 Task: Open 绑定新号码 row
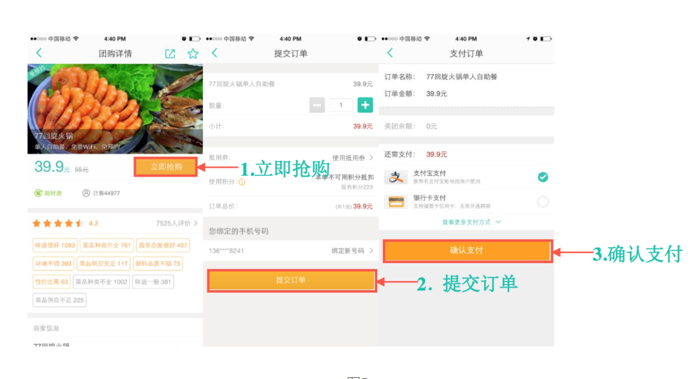click(x=291, y=251)
